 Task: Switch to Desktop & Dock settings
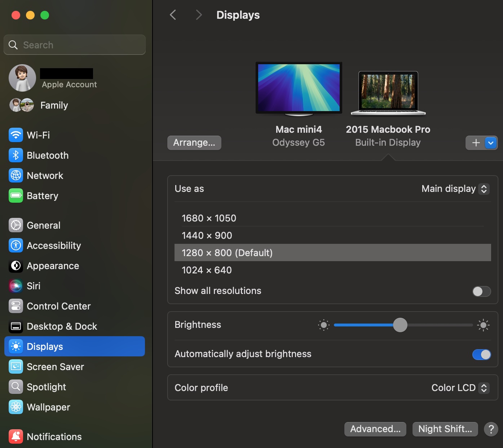point(75,326)
